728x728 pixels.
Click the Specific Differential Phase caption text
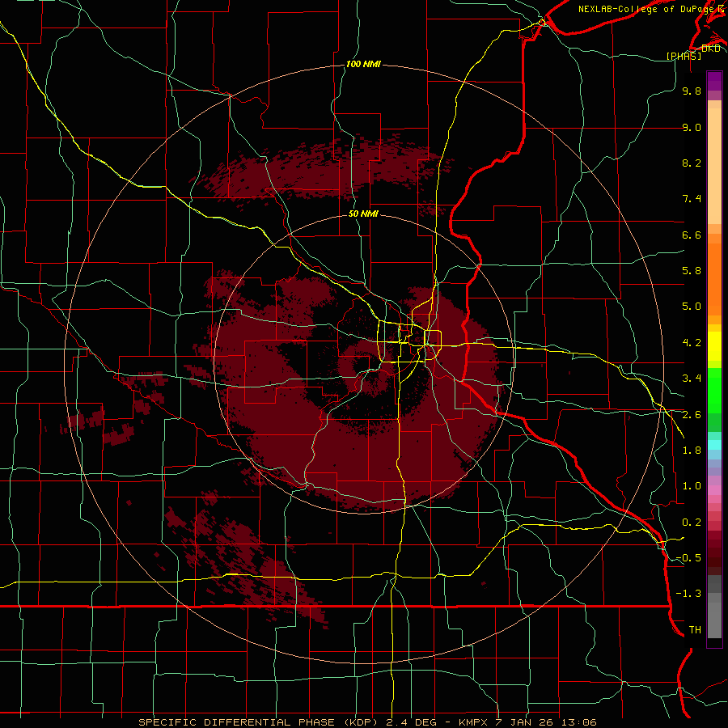click(367, 722)
